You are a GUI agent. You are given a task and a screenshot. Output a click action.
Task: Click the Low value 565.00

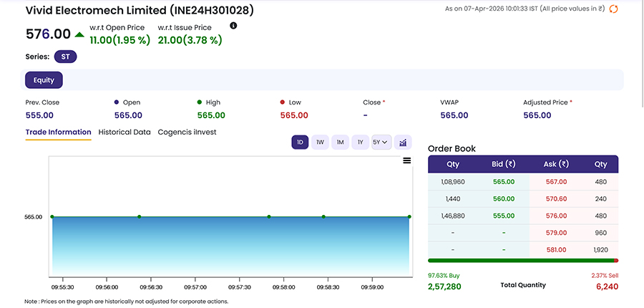[x=294, y=115]
